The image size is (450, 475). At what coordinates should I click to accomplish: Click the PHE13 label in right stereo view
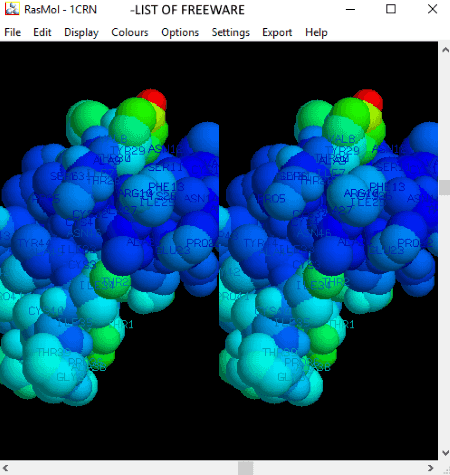click(387, 187)
